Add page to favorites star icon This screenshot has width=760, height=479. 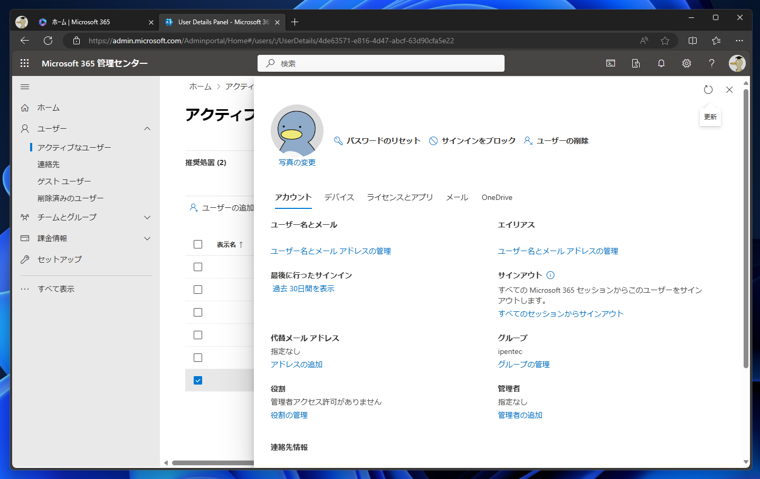click(665, 41)
